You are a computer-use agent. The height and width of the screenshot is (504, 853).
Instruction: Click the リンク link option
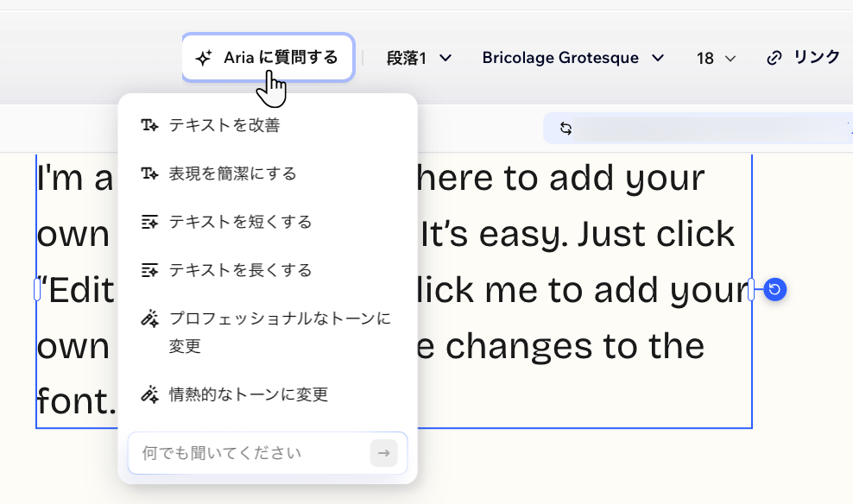pyautogui.click(x=815, y=57)
